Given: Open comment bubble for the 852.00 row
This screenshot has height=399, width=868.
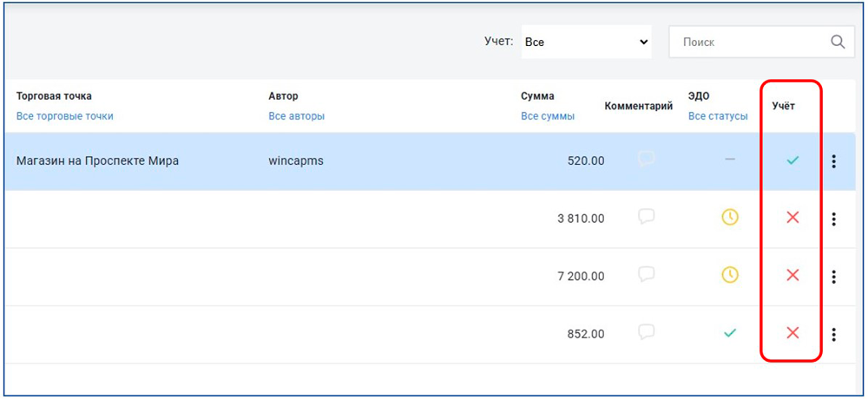Looking at the screenshot, I should [x=646, y=332].
